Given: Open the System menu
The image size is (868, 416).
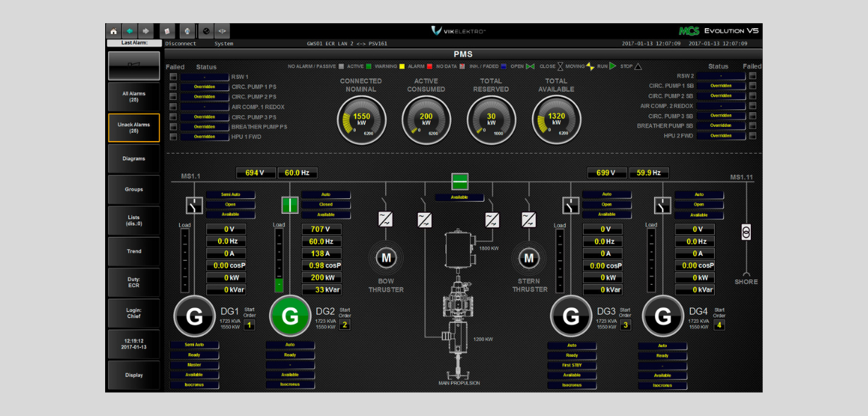Looking at the screenshot, I should point(224,44).
